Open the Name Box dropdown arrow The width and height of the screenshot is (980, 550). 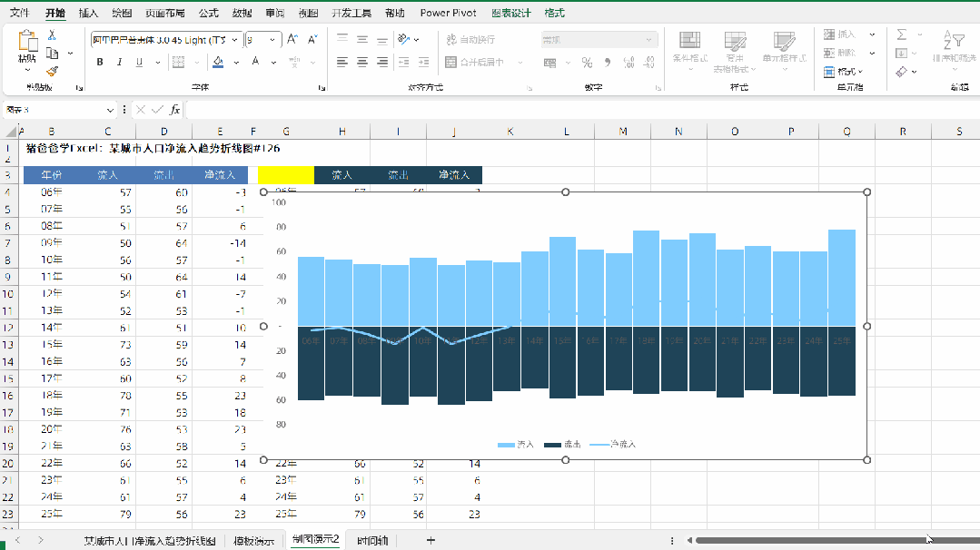[111, 110]
